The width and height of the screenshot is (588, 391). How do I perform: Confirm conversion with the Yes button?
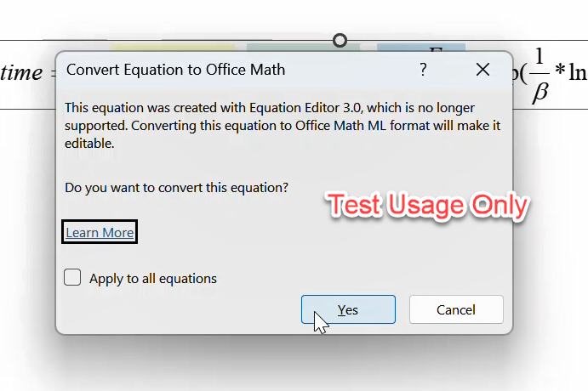348,309
